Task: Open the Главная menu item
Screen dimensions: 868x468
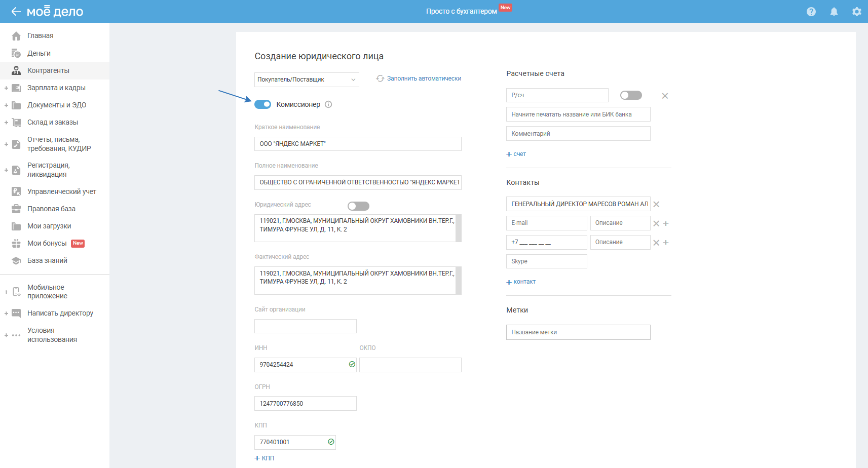Action: point(40,35)
